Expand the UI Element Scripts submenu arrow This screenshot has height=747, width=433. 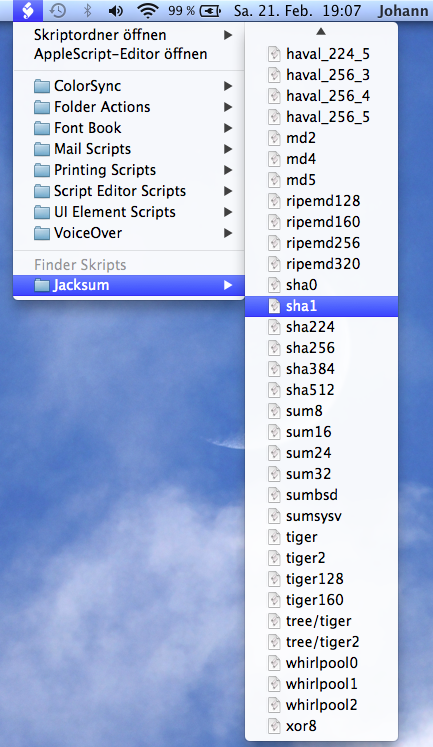click(x=228, y=212)
